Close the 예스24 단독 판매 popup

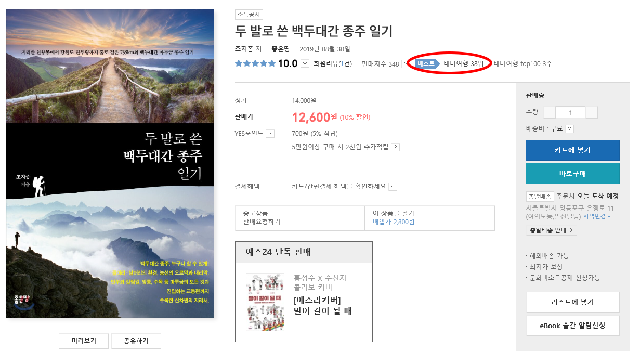[358, 252]
